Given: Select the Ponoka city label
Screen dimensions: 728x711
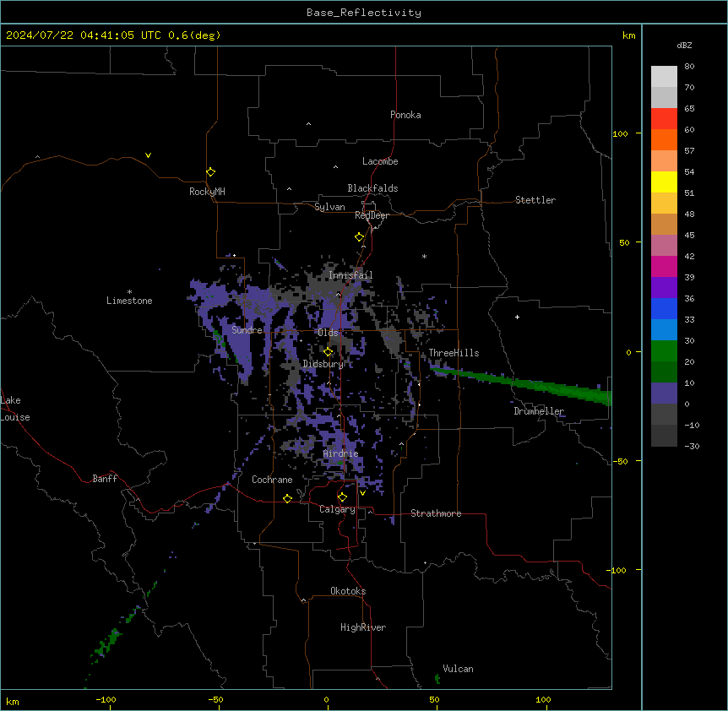Looking at the screenshot, I should pyautogui.click(x=405, y=115).
